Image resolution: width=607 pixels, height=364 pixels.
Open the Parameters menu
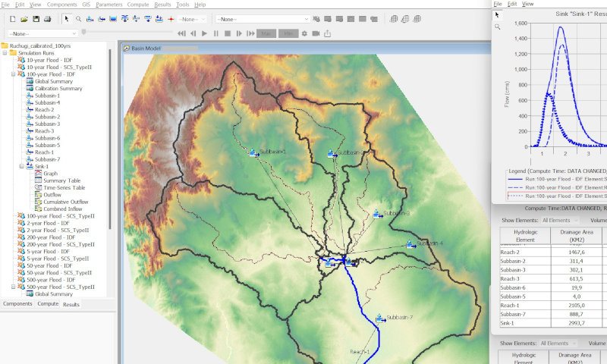click(109, 5)
